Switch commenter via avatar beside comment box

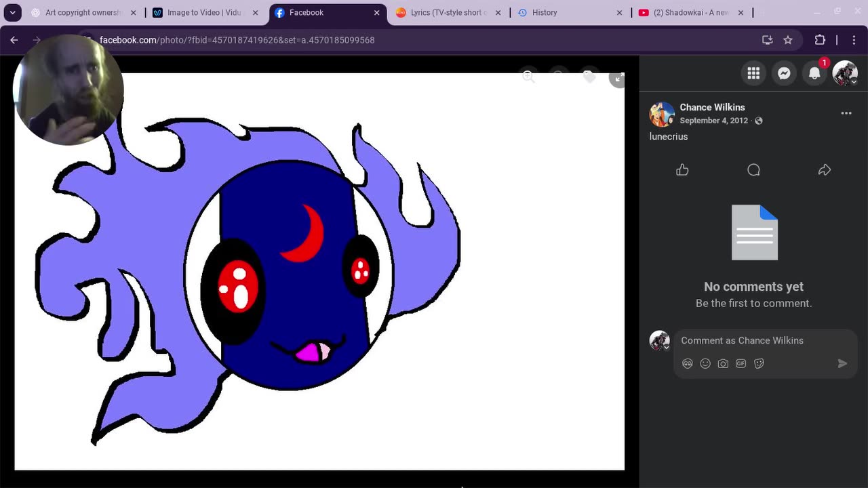pos(659,340)
